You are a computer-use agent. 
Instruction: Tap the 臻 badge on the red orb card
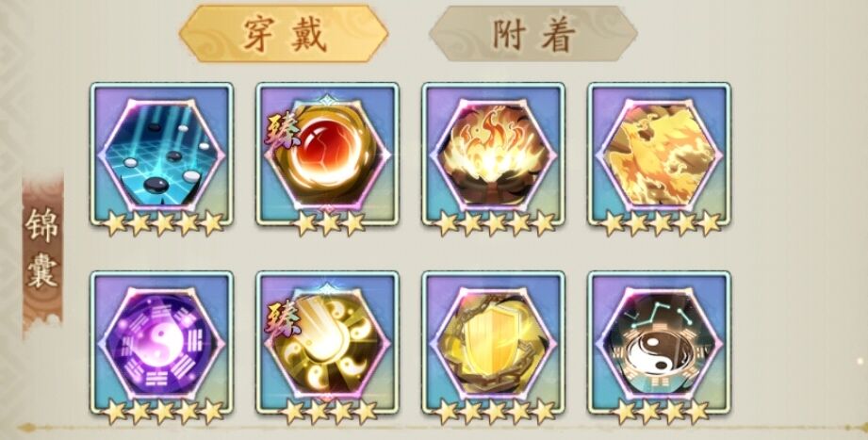tap(283, 133)
